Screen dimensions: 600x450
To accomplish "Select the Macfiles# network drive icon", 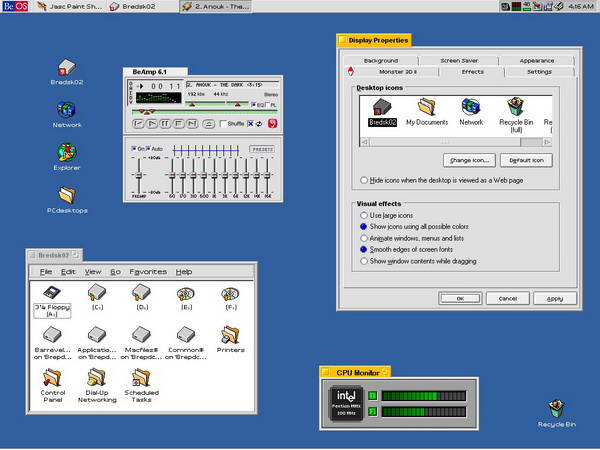I will (142, 335).
